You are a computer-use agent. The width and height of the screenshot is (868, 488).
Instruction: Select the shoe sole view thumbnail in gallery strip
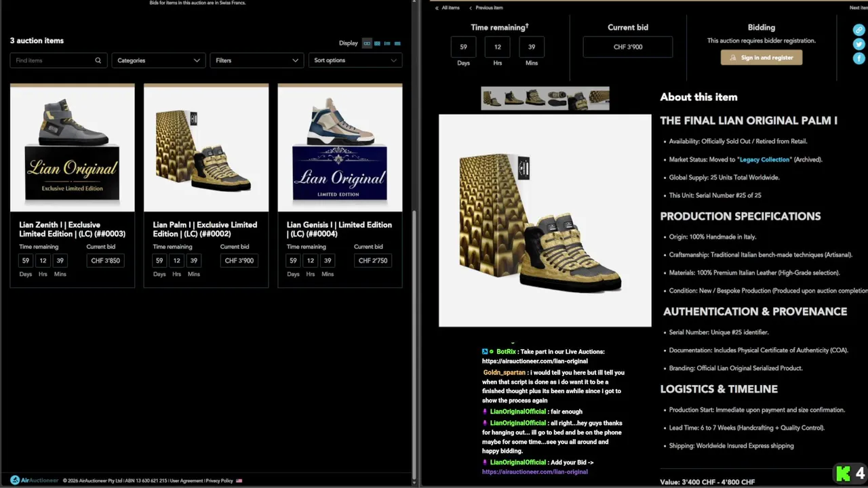coord(556,99)
